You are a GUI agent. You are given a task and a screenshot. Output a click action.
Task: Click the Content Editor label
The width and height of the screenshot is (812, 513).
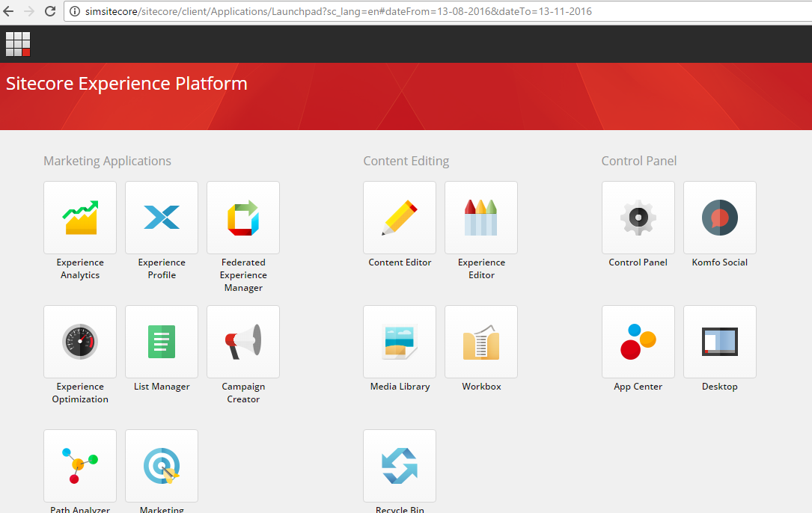(x=400, y=262)
